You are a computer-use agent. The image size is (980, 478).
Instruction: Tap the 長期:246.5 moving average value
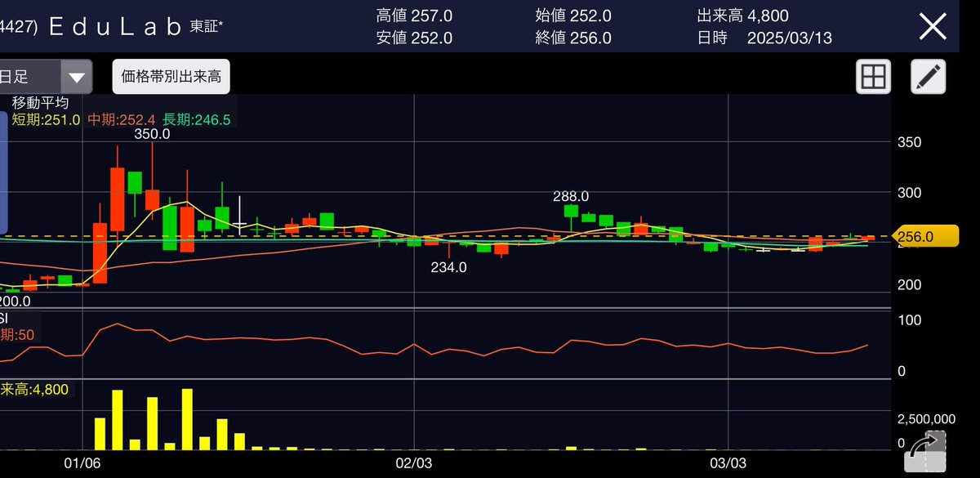(197, 120)
